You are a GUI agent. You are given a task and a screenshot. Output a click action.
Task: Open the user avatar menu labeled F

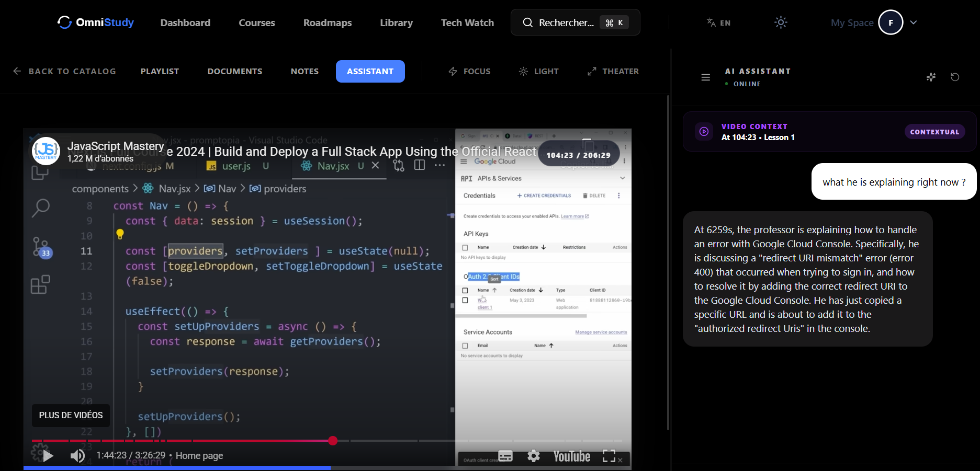point(891,22)
